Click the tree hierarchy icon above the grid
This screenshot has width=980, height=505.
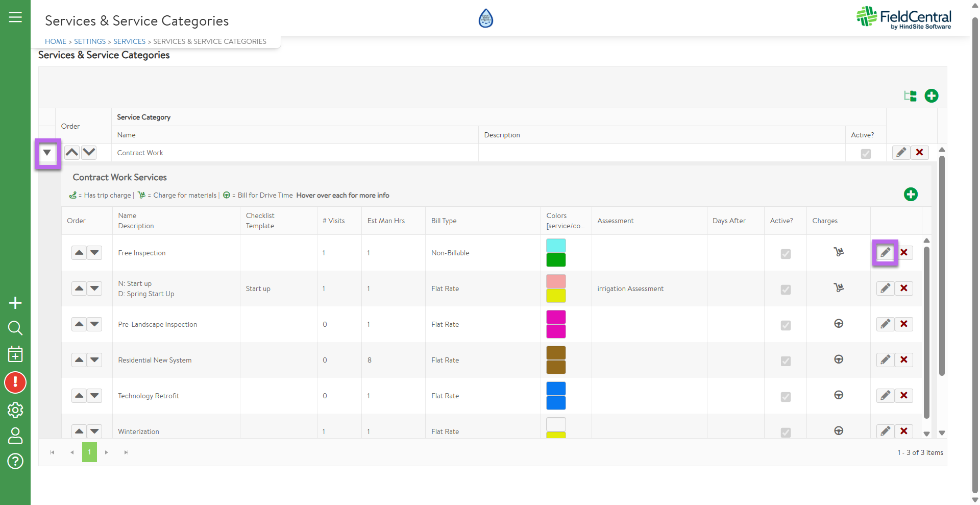910,96
